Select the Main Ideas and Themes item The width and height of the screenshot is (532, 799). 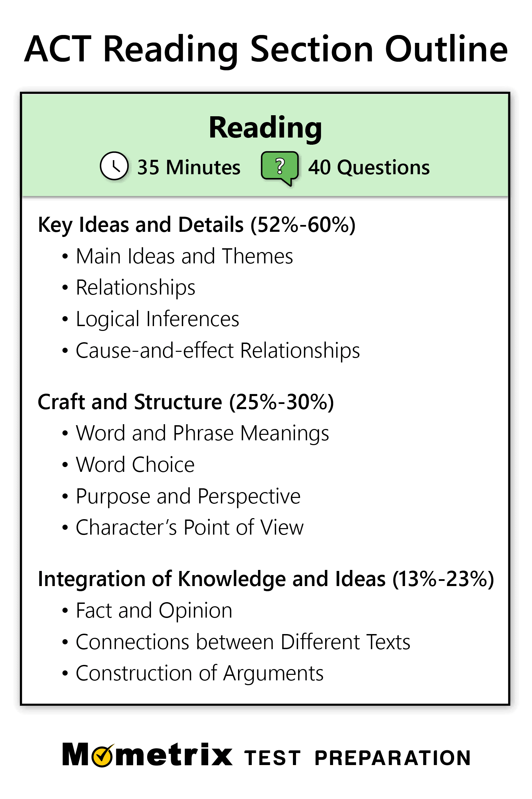pyautogui.click(x=184, y=257)
